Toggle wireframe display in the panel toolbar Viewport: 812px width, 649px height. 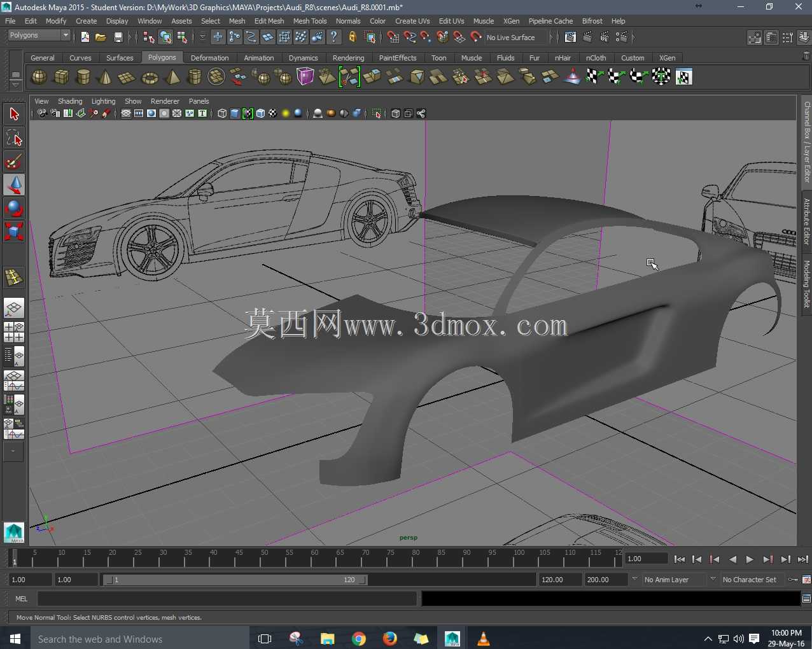[x=222, y=114]
